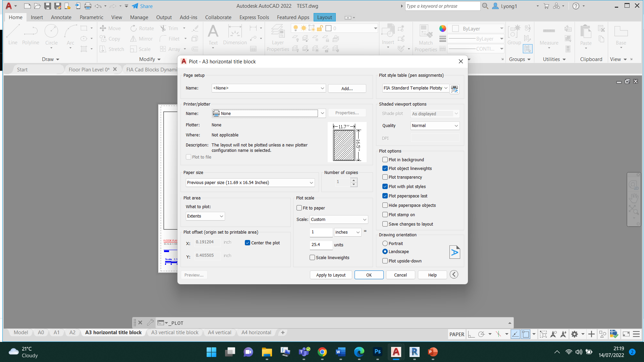Open the Express Tools ribbon tab
Screen dimensions: 644x362
pyautogui.click(x=254, y=17)
